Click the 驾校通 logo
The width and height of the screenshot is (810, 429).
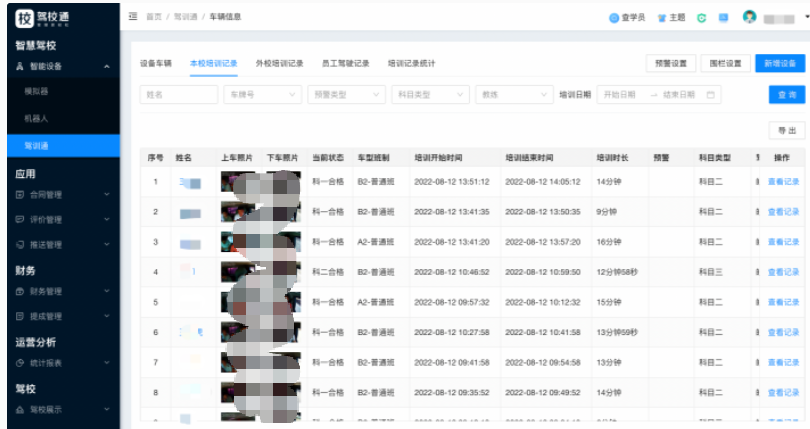pos(49,19)
